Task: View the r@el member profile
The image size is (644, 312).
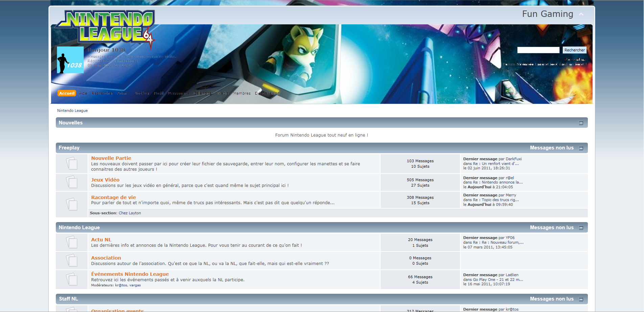Action: pyautogui.click(x=510, y=178)
